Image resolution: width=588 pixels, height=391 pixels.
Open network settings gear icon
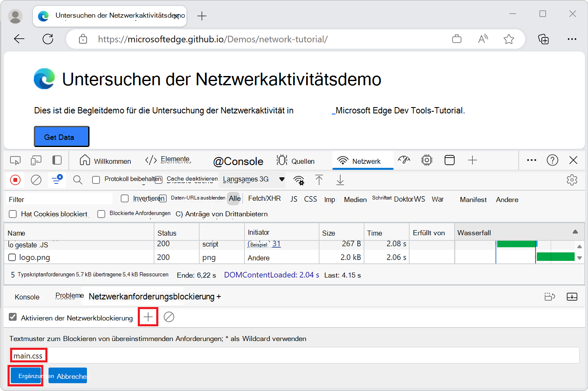pyautogui.click(x=572, y=180)
